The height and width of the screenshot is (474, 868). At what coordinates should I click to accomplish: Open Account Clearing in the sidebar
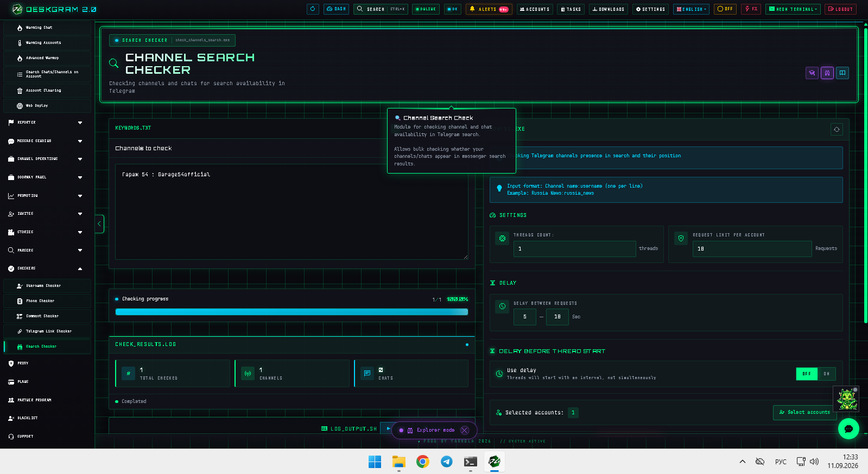47,91
